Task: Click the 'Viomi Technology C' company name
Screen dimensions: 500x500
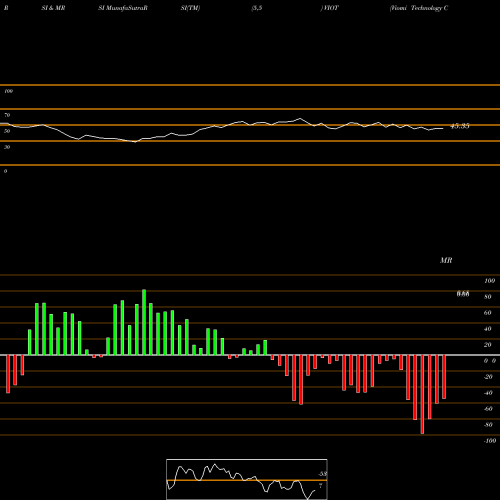Action: click(x=419, y=8)
